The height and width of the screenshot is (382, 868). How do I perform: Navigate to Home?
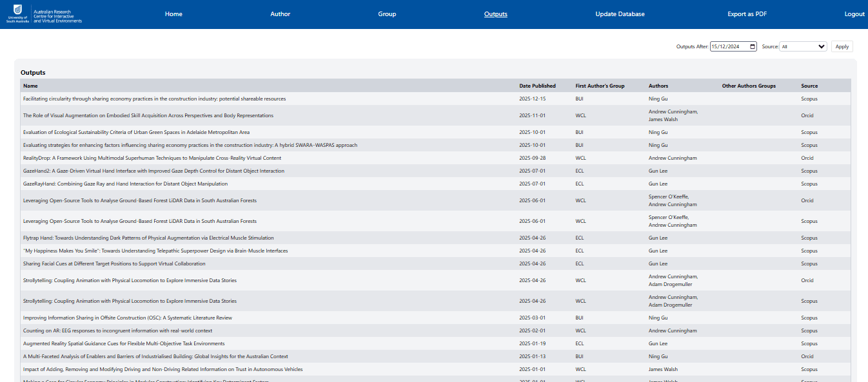173,14
